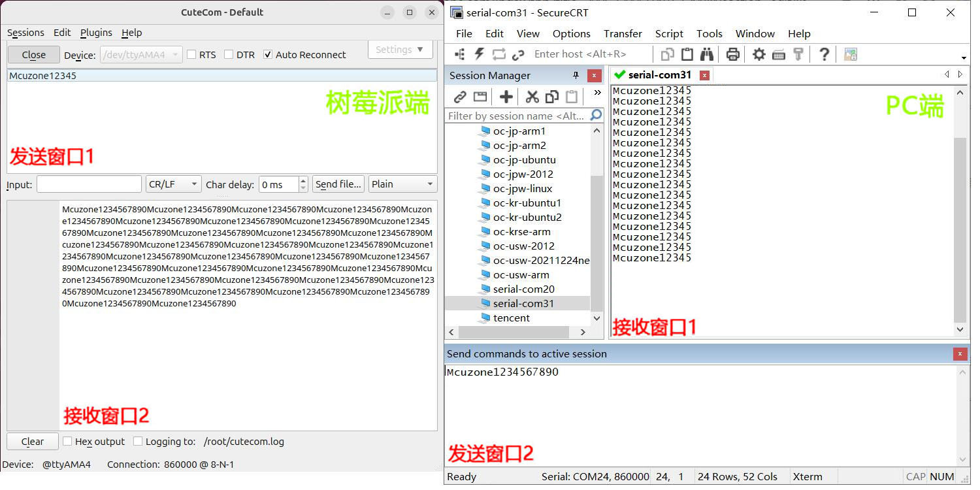Open the Options menu in SecureCRT
Viewport: 980px width, 490px height.
pyautogui.click(x=571, y=34)
